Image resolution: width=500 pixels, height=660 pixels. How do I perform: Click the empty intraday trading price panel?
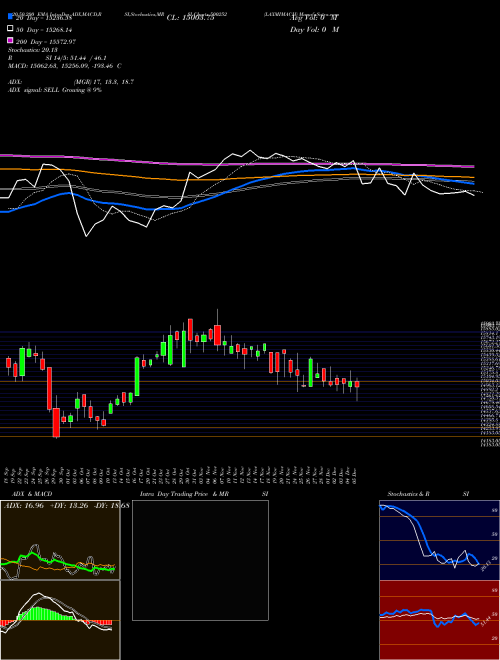pos(200,560)
